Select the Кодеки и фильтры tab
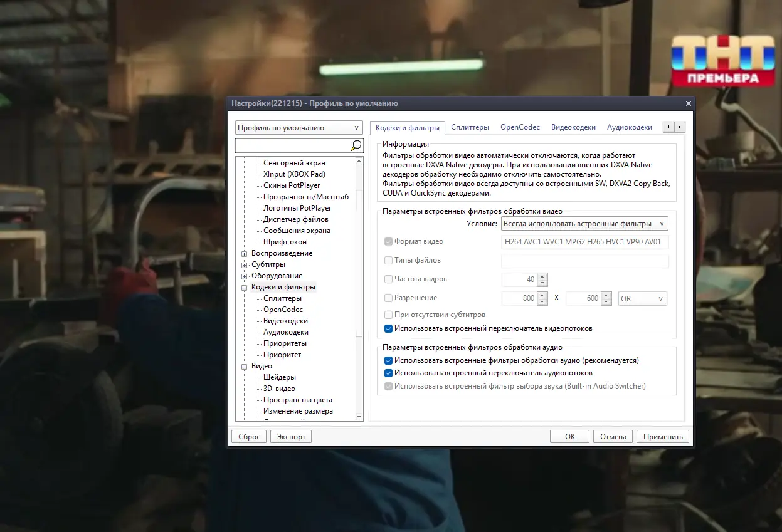The height and width of the screenshot is (532, 782). [408, 128]
